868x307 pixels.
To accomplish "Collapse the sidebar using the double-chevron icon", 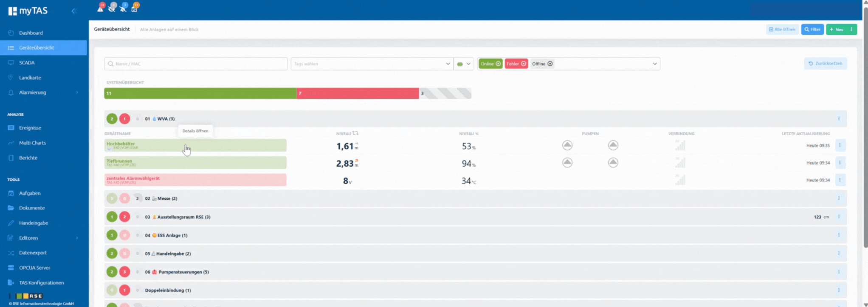I will click(x=74, y=11).
